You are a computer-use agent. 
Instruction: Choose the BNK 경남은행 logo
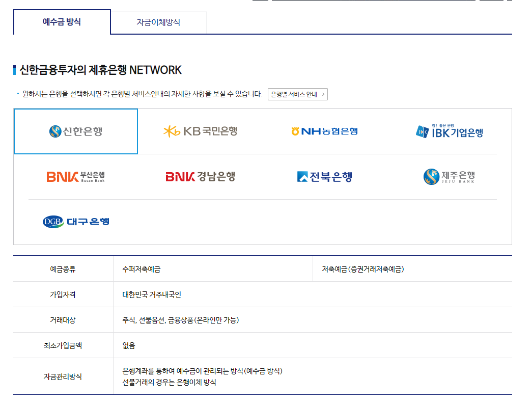point(200,177)
